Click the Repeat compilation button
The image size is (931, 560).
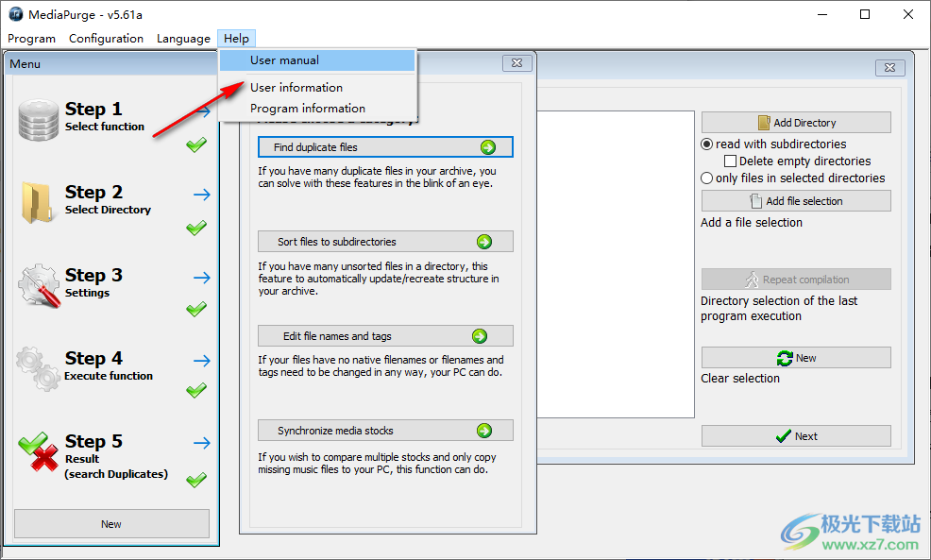796,280
